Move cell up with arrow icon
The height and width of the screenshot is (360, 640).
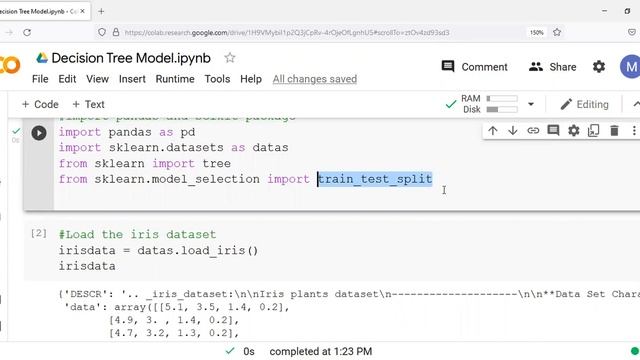[493, 131]
